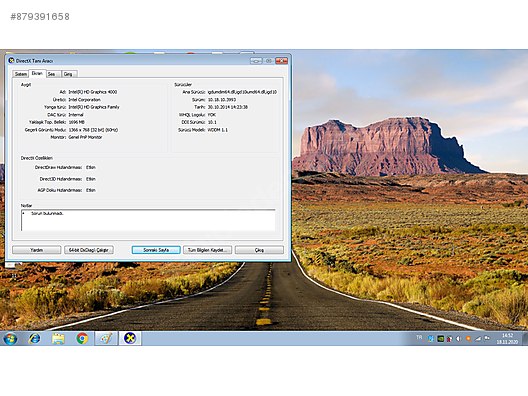
Task: Launch Google Chrome from taskbar
Action: tap(82, 338)
